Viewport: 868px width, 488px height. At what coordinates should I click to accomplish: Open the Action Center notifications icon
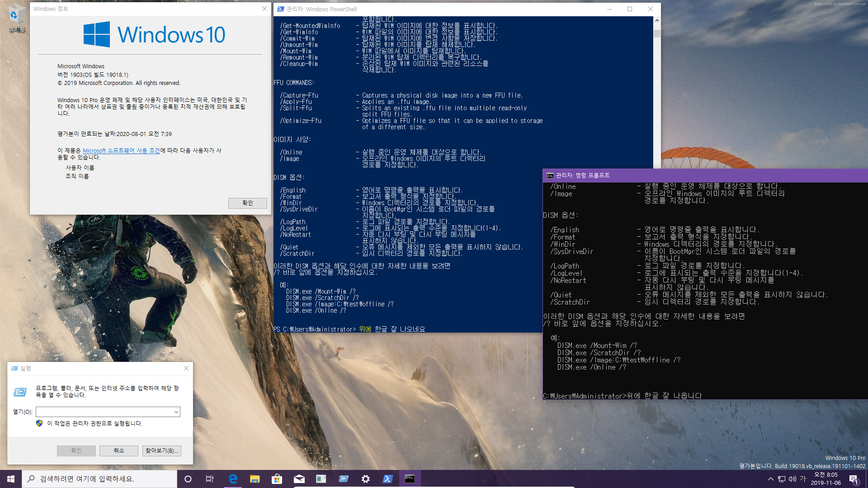854,479
